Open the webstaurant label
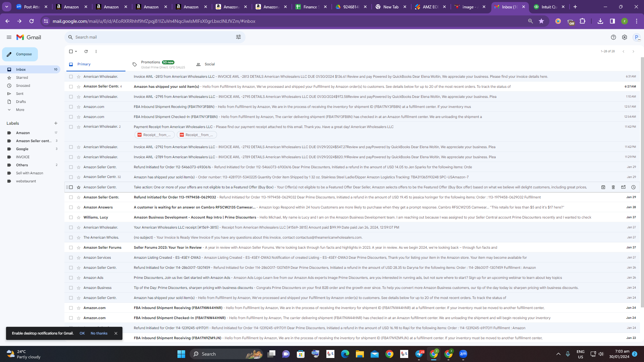644x362 pixels. click(x=26, y=181)
